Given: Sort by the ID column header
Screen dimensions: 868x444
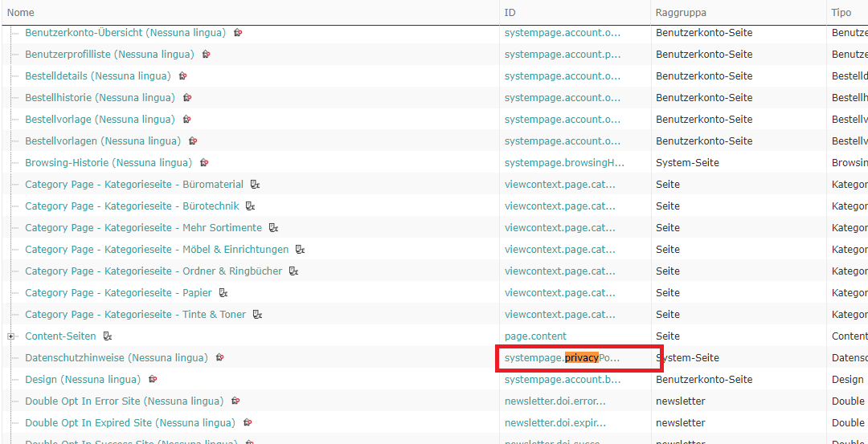Looking at the screenshot, I should (510, 12).
